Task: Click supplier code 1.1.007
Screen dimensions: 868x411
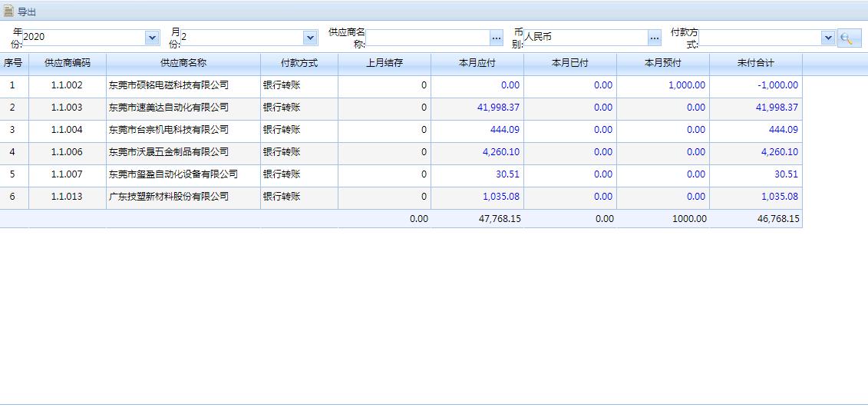Action: (67, 174)
